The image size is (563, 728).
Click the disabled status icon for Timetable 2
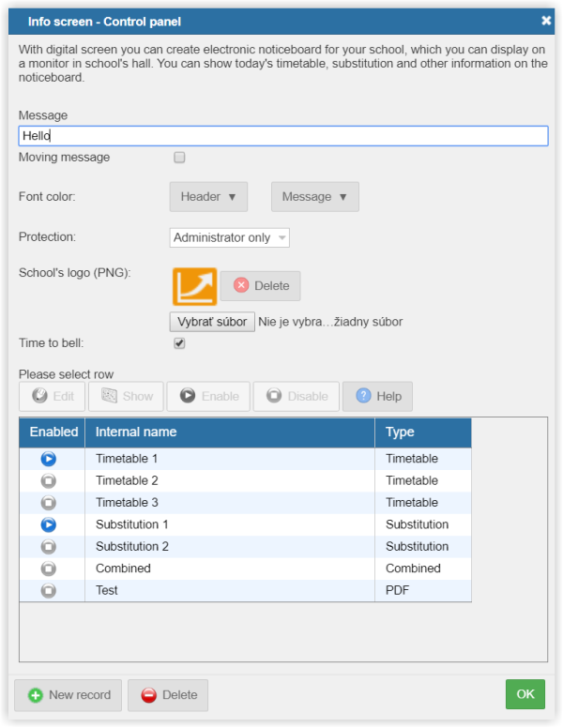(x=49, y=480)
